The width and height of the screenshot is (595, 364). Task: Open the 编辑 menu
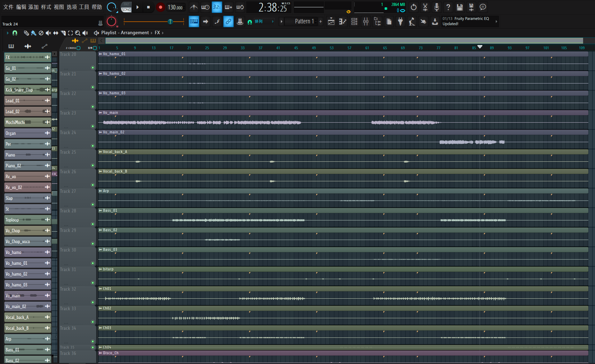21,7
